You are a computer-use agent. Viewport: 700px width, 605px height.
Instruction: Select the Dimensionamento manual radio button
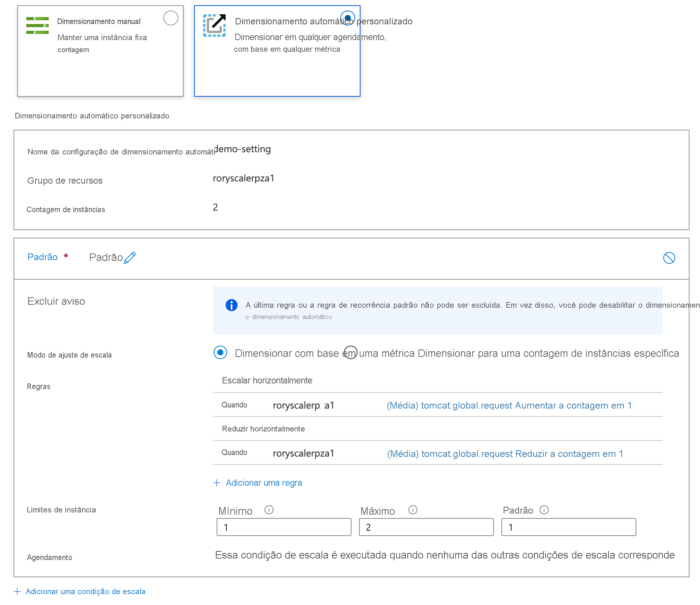coord(171,18)
